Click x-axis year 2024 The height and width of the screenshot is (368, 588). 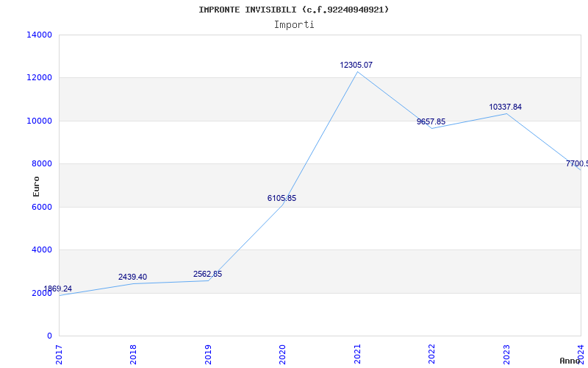581,354
